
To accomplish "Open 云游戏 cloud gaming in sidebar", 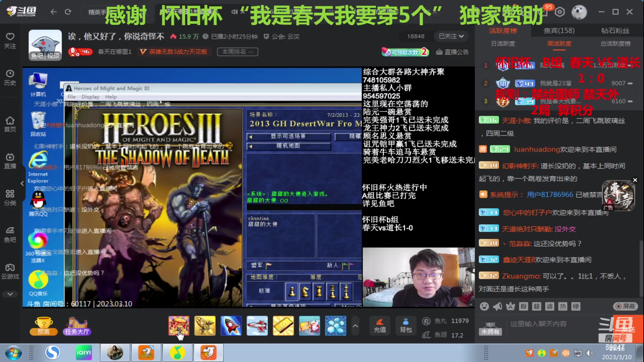I will [10, 271].
